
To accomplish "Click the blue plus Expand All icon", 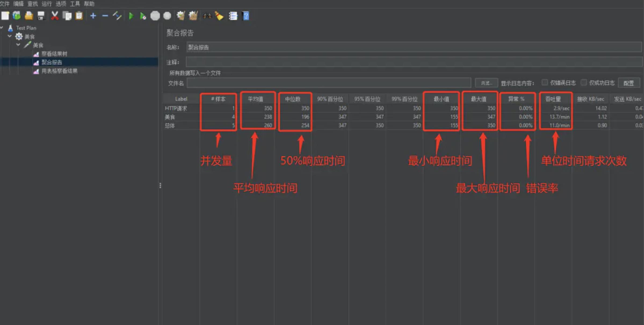I will pos(93,16).
